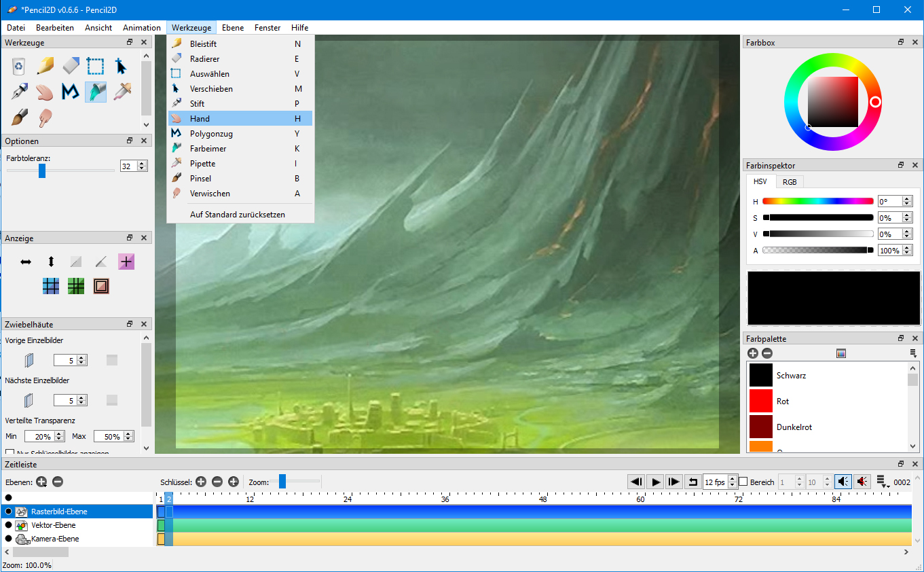Click frame 12 on timeline ruler

[x=250, y=499]
